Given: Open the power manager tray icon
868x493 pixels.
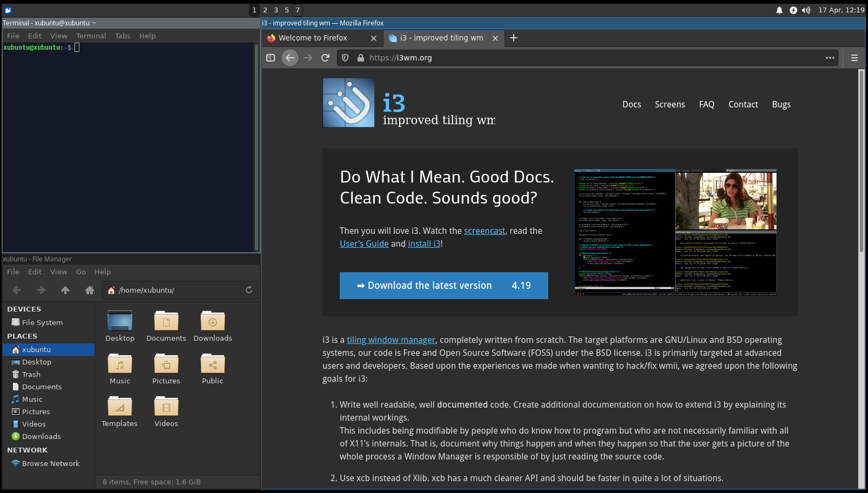Looking at the screenshot, I should coord(793,10).
